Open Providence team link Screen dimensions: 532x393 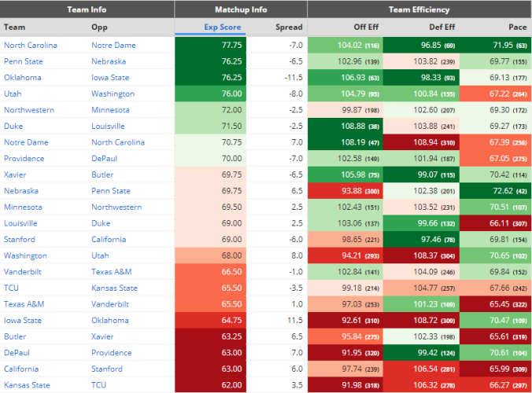click(24, 159)
